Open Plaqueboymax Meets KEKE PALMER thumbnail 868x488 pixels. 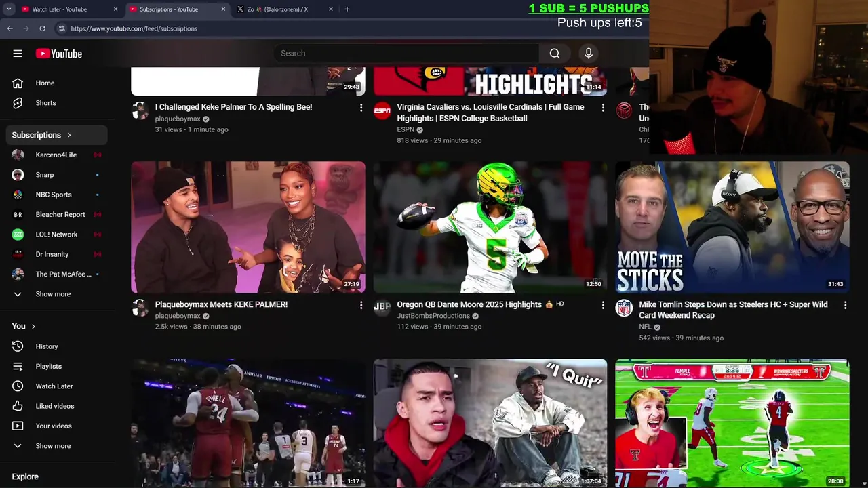click(248, 227)
